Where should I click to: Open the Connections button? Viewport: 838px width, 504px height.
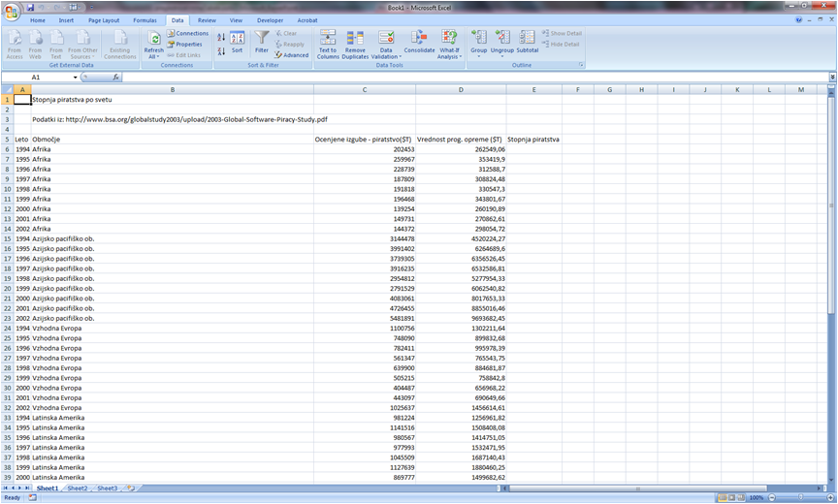(x=187, y=33)
